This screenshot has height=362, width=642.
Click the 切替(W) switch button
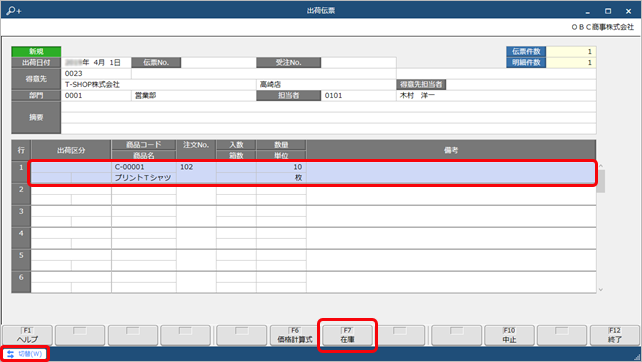click(25, 354)
